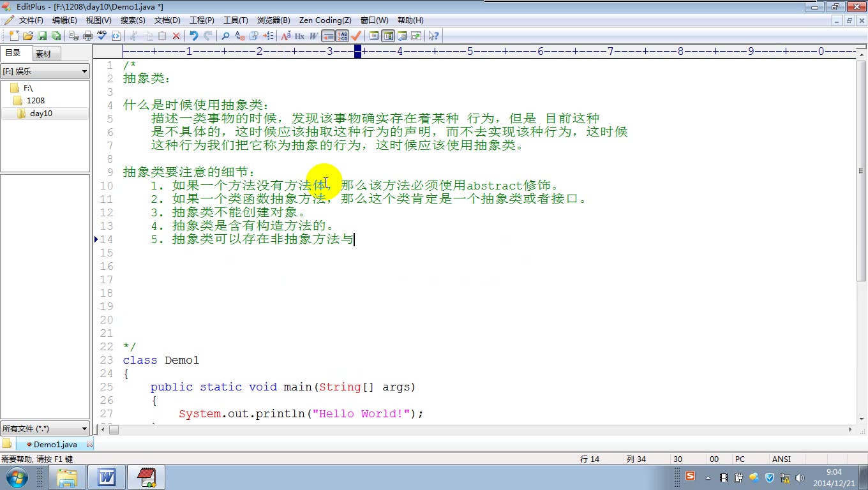868x490 pixels.
Task: Click the Find in Files icon
Action: pyautogui.click(x=253, y=36)
